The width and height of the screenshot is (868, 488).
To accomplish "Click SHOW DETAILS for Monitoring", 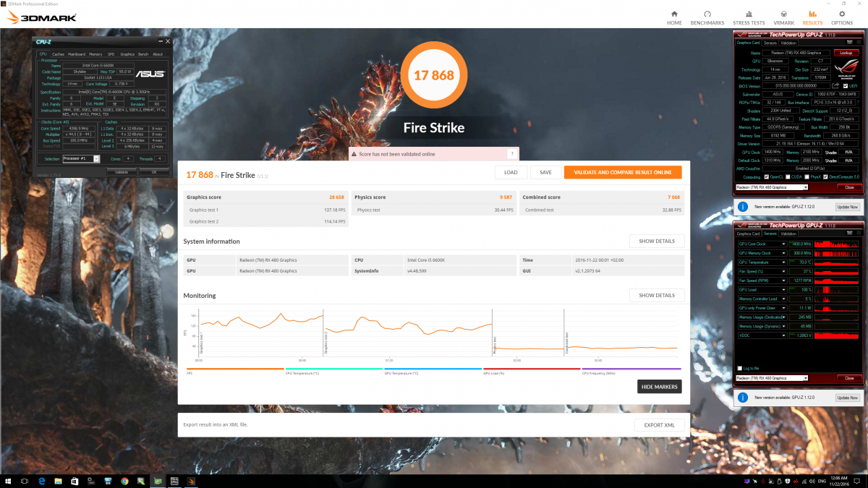I will pos(656,295).
